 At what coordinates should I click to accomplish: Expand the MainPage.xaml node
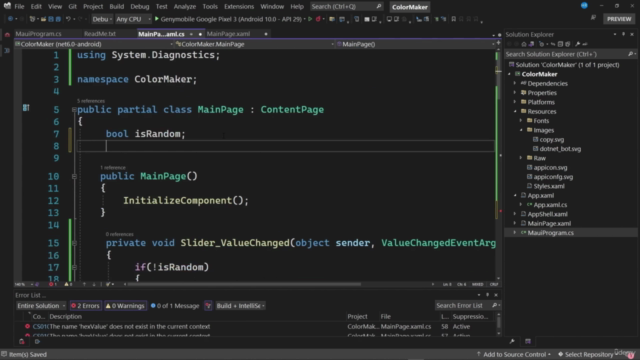(x=515, y=223)
